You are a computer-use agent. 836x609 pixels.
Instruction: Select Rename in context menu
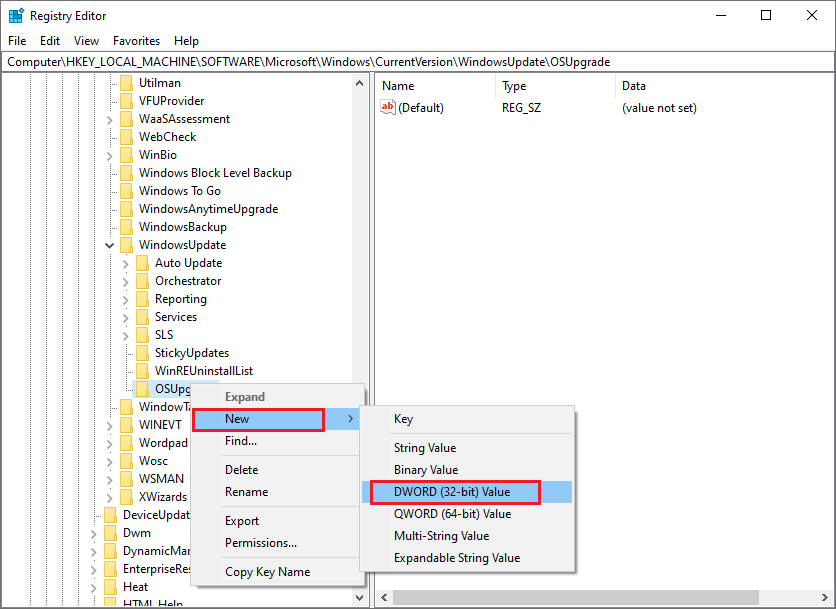pyautogui.click(x=276, y=492)
